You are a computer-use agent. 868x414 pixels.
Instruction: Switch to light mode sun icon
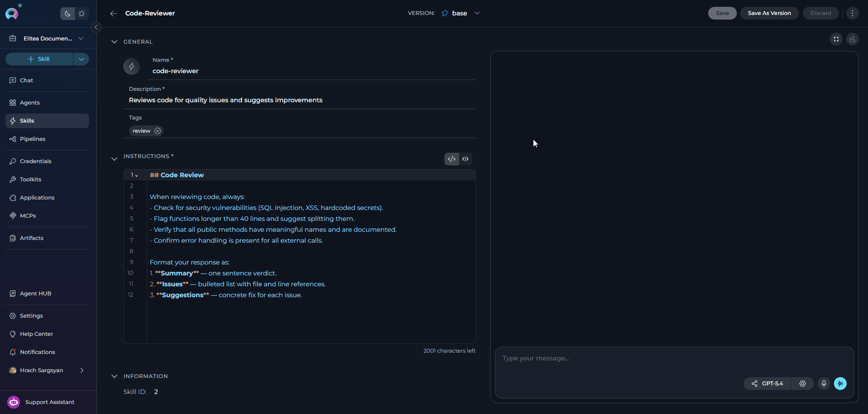pyautogui.click(x=82, y=14)
